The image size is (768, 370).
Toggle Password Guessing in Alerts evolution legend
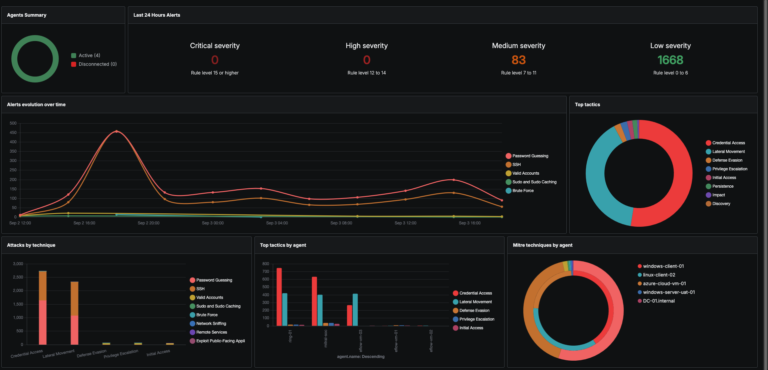point(527,156)
